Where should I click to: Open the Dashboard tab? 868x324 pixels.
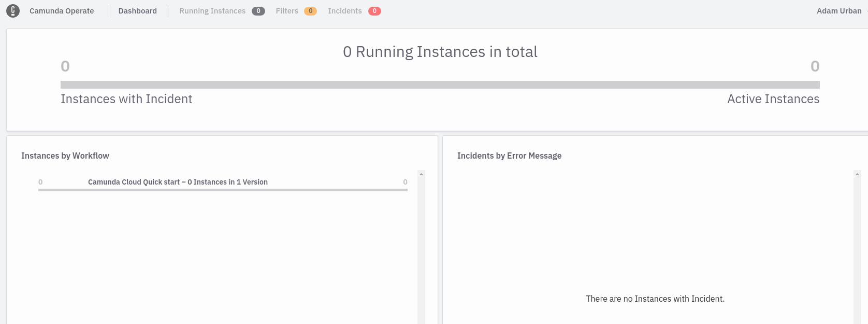[137, 11]
